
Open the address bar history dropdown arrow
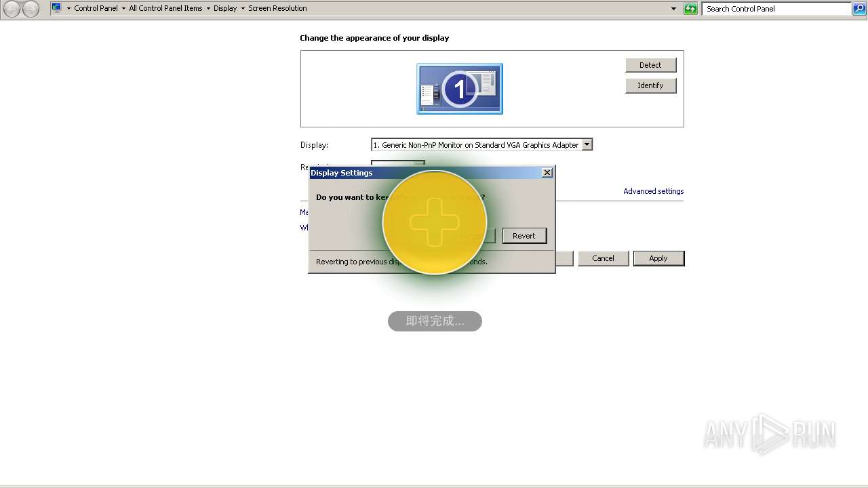click(673, 9)
